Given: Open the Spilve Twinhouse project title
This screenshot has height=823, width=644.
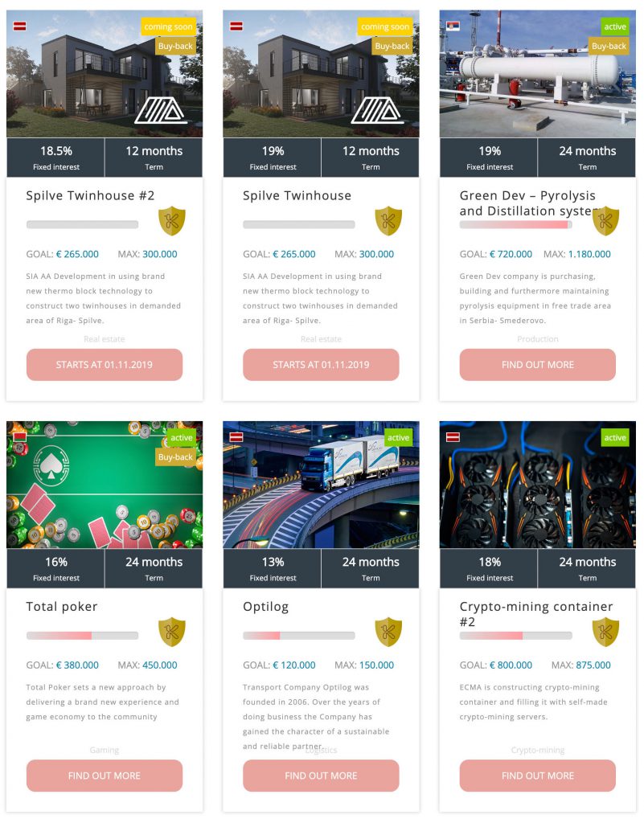Looking at the screenshot, I should 297,196.
